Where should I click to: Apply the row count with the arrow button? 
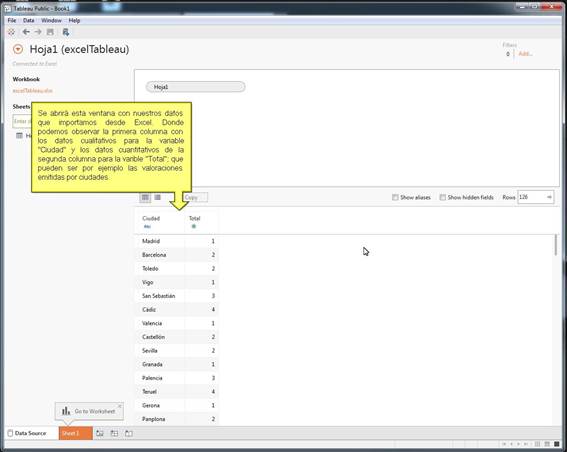(x=549, y=197)
